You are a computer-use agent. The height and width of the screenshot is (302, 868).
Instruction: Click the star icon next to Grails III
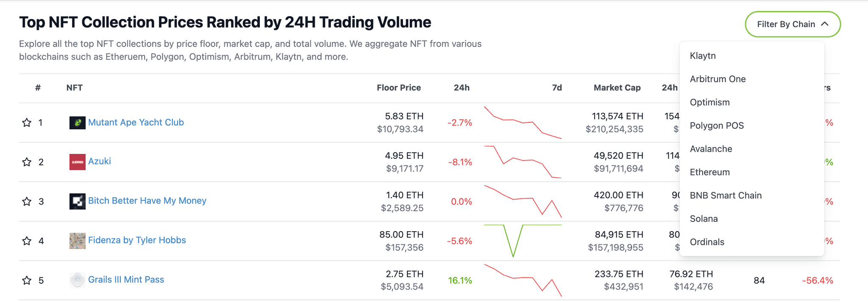(26, 280)
